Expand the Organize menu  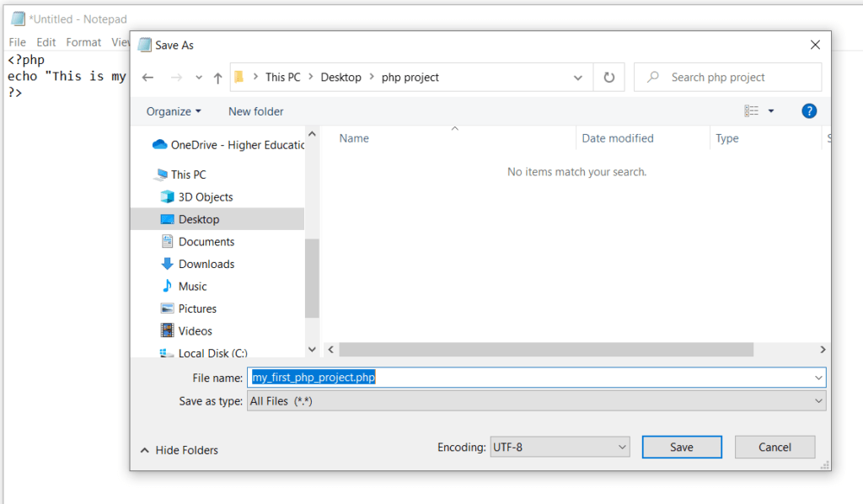[x=173, y=110]
